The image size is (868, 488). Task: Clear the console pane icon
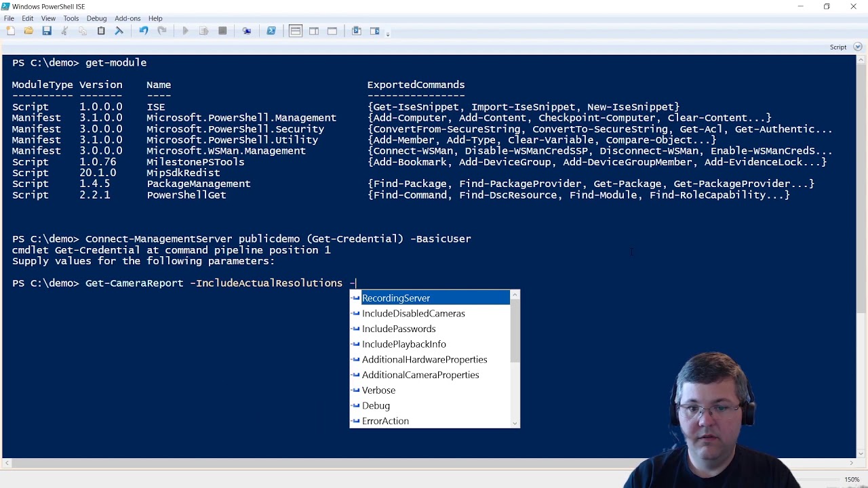pos(119,31)
